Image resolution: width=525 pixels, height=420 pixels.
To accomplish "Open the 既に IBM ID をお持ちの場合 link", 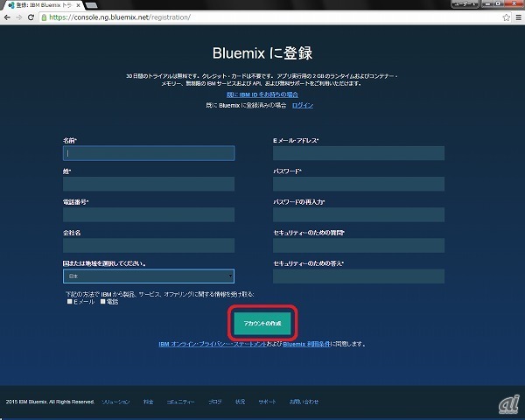I will 262,94.
